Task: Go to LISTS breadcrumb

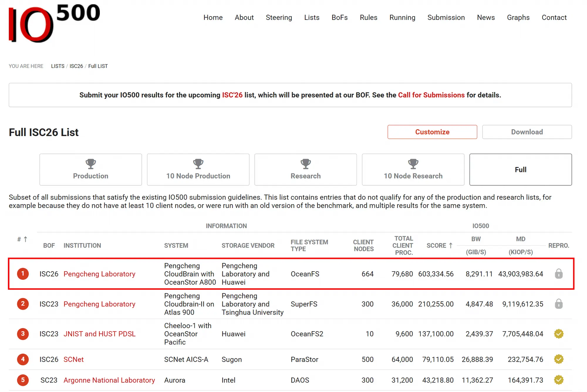Action: coord(58,66)
